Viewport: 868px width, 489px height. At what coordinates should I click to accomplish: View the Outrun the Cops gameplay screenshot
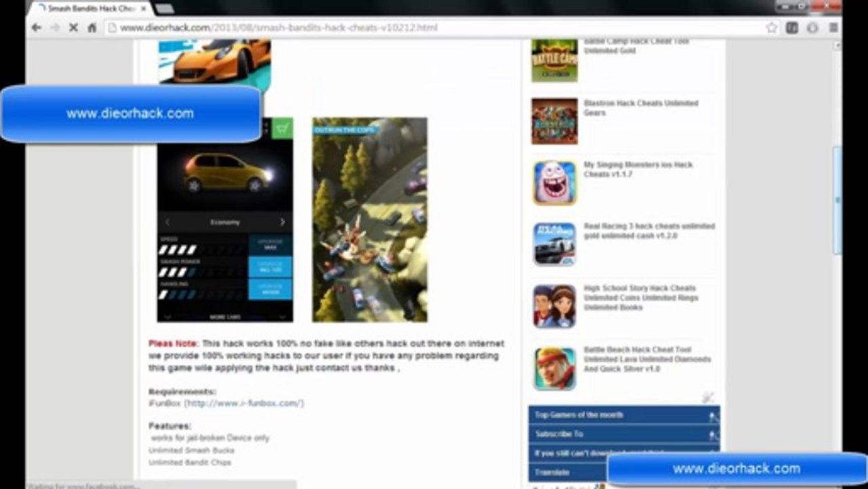(370, 220)
